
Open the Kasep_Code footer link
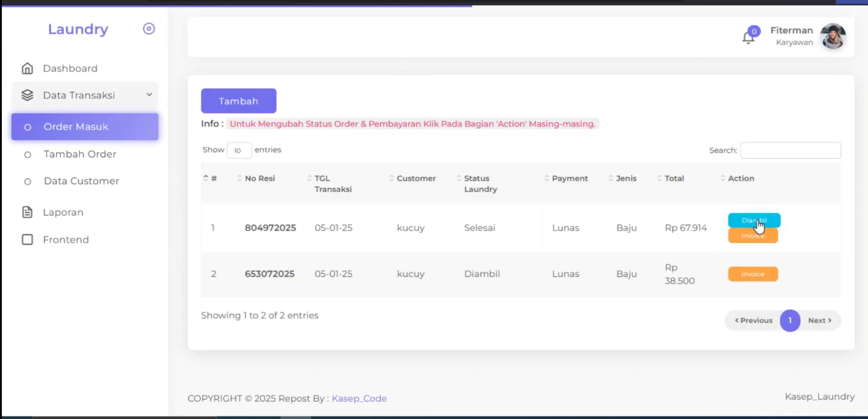359,398
